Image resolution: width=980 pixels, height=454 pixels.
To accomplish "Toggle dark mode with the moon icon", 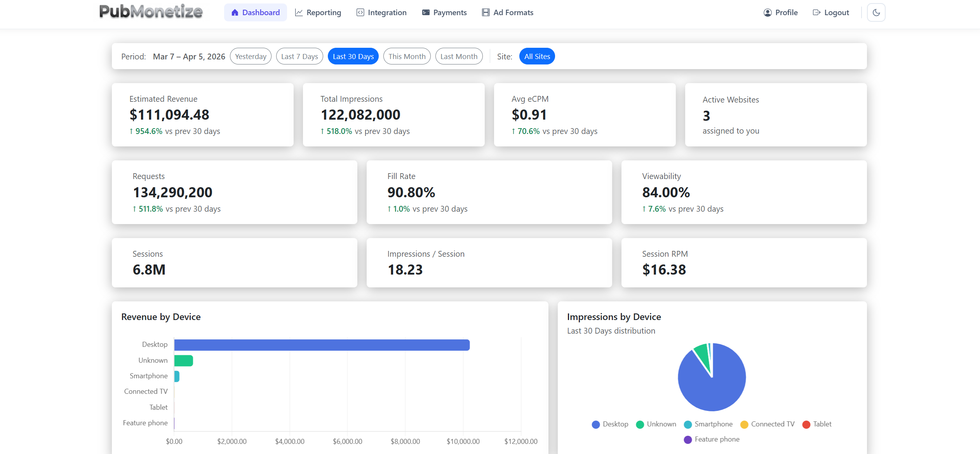I will click(876, 12).
